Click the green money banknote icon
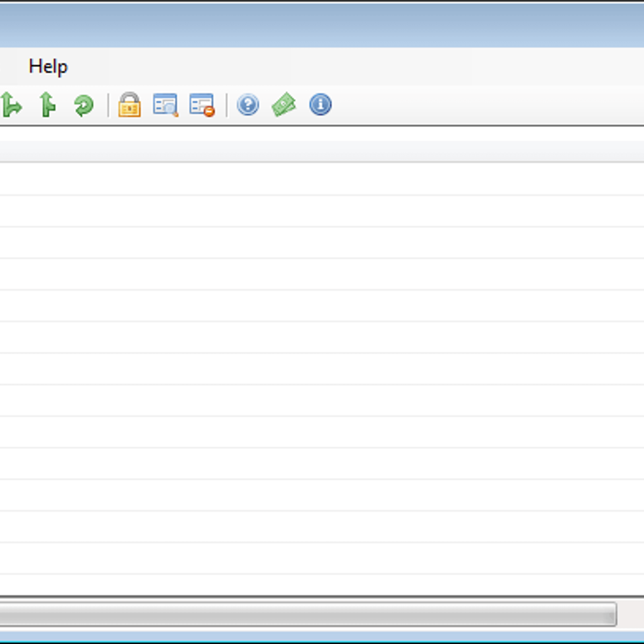Screen dimensions: 644x644 (284, 105)
